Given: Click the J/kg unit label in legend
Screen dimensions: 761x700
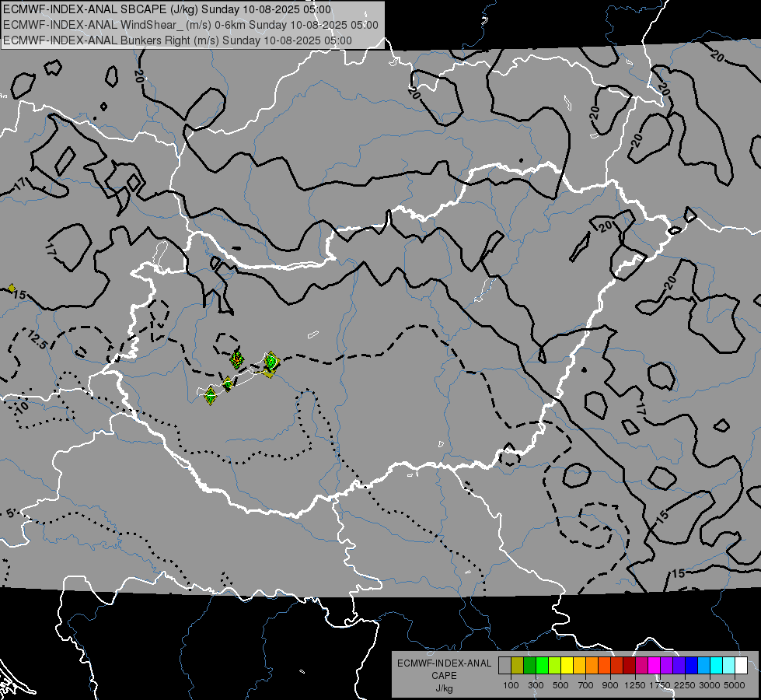Looking at the screenshot, I should (444, 688).
